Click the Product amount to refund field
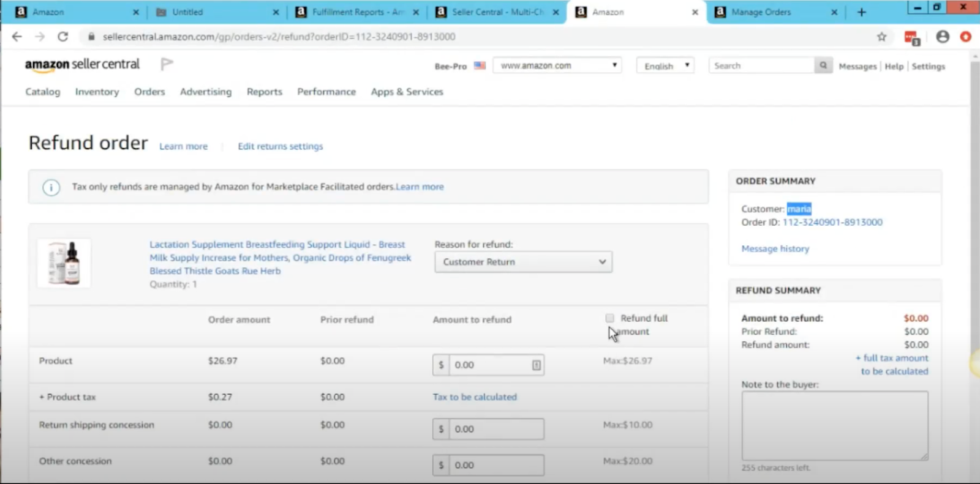This screenshot has height=484, width=980. click(488, 365)
